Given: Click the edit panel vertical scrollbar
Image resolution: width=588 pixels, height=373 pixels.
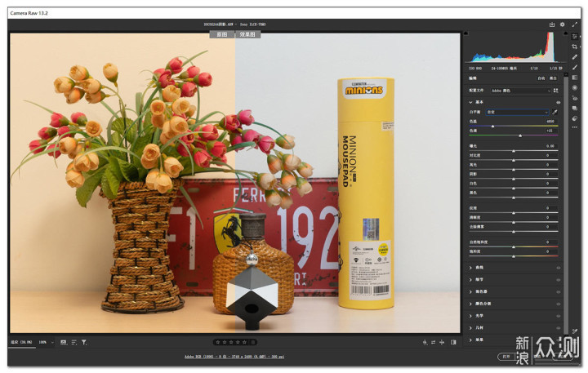Looking at the screenshot, I should tap(565, 202).
